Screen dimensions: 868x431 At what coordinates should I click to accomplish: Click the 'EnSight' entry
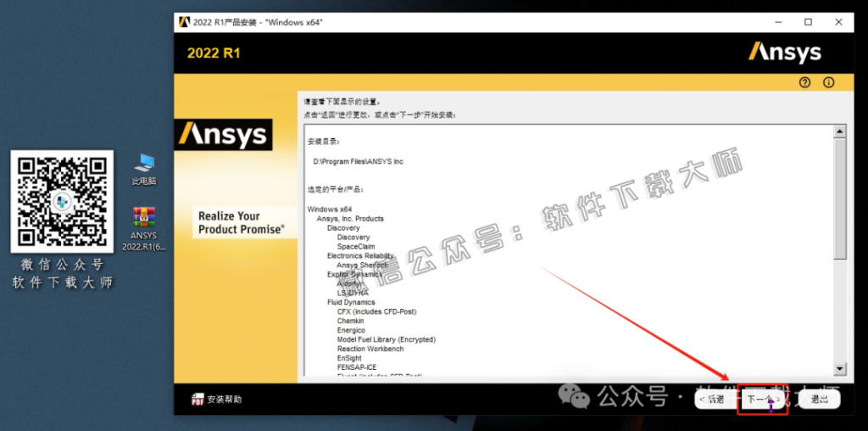pyautogui.click(x=349, y=358)
